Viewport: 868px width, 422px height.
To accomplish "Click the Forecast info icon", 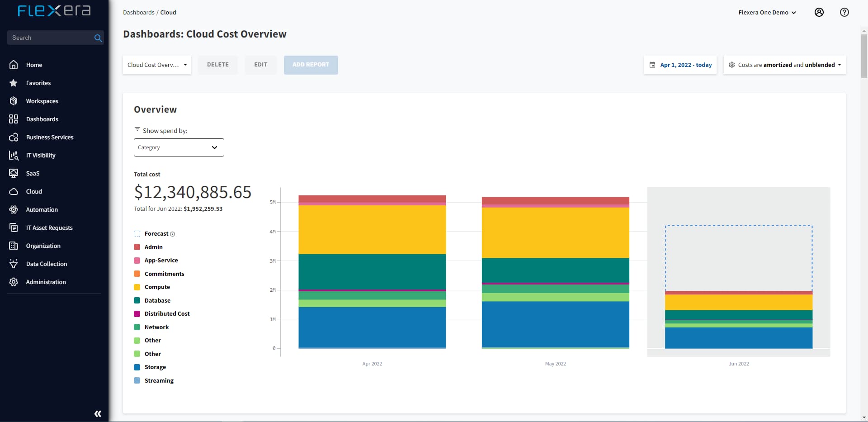I will point(172,234).
